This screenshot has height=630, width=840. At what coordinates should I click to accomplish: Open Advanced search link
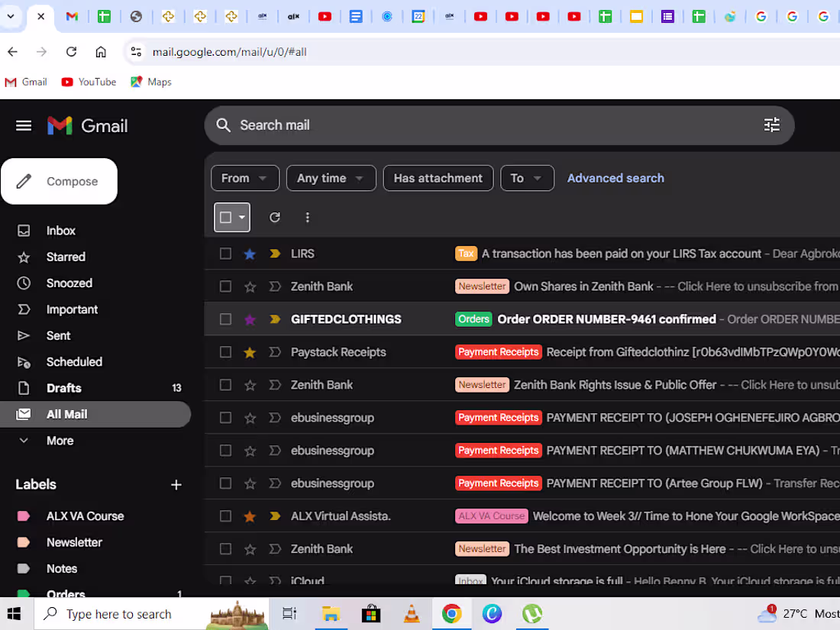615,179
